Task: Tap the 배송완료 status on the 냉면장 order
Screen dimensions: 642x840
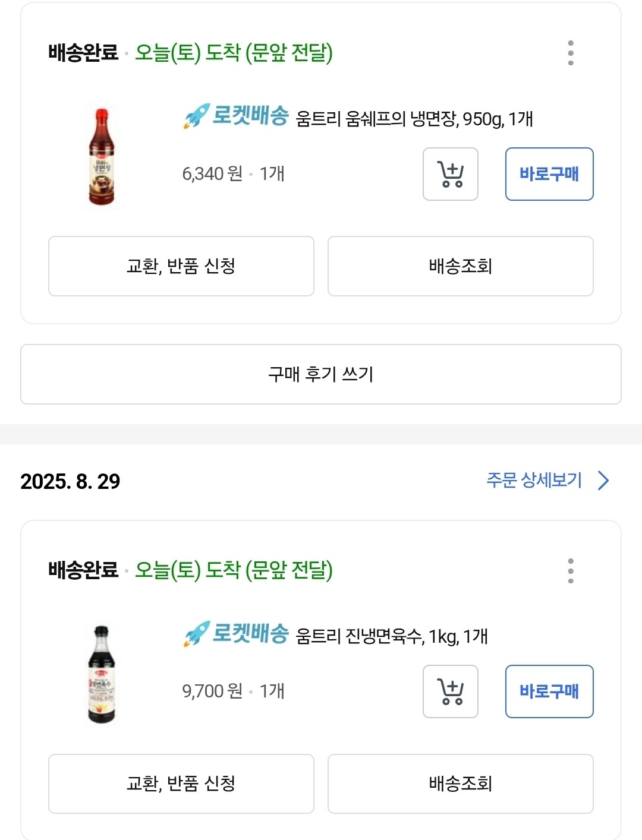Action: tap(83, 53)
